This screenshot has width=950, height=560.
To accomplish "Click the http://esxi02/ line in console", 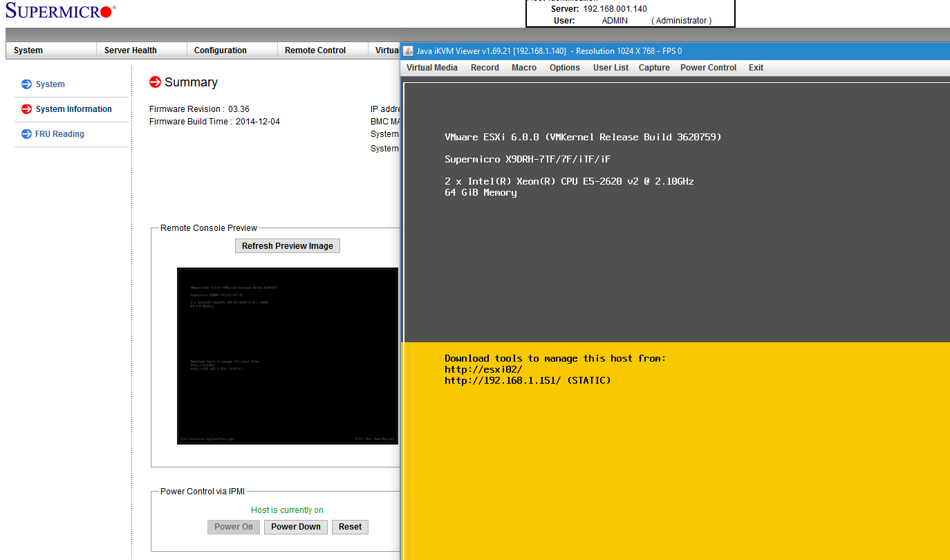I will 483,370.
